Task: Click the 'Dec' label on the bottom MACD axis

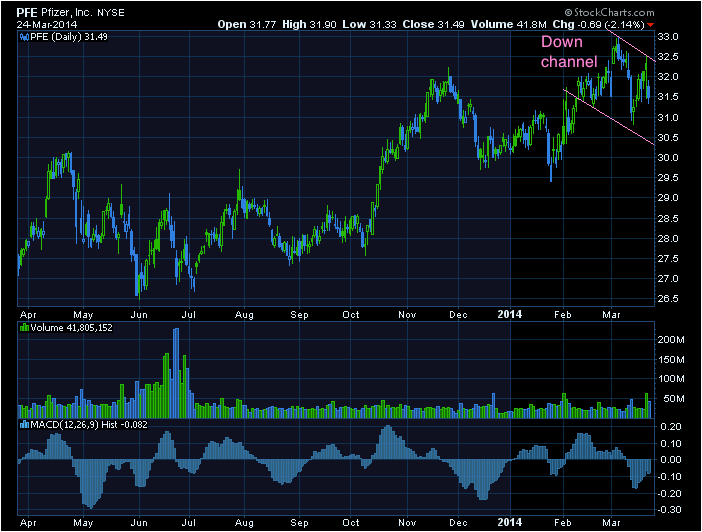Action: [x=458, y=523]
